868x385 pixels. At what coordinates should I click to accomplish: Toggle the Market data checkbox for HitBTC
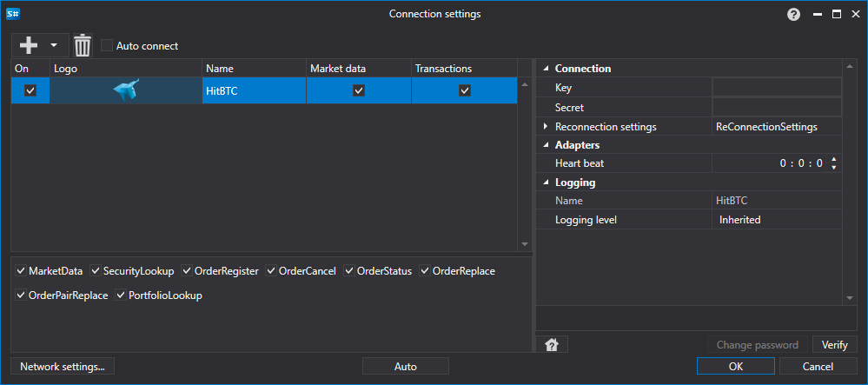(359, 90)
